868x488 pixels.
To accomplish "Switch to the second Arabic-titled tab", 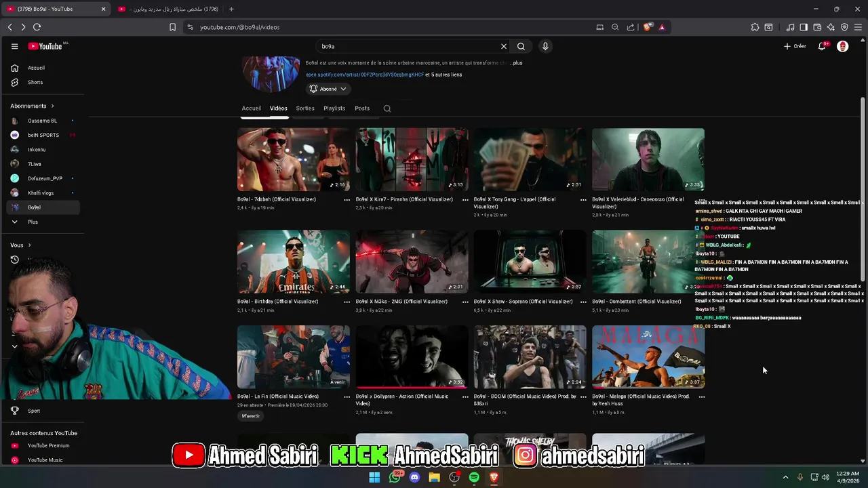I will coord(168,9).
